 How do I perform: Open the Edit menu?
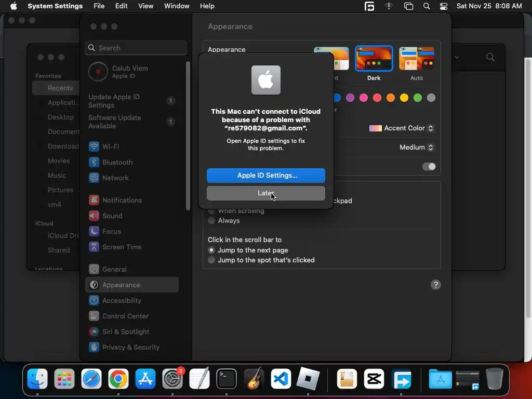click(121, 6)
